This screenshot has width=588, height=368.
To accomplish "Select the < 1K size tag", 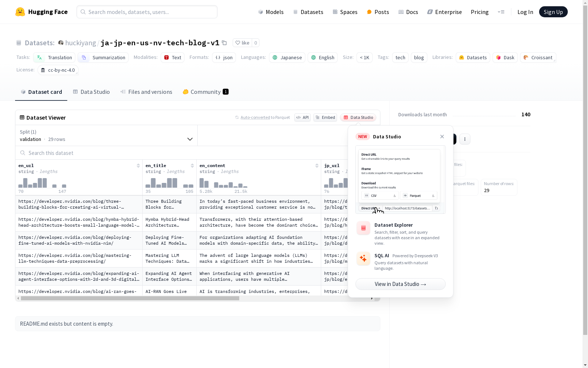I will 365,57.
